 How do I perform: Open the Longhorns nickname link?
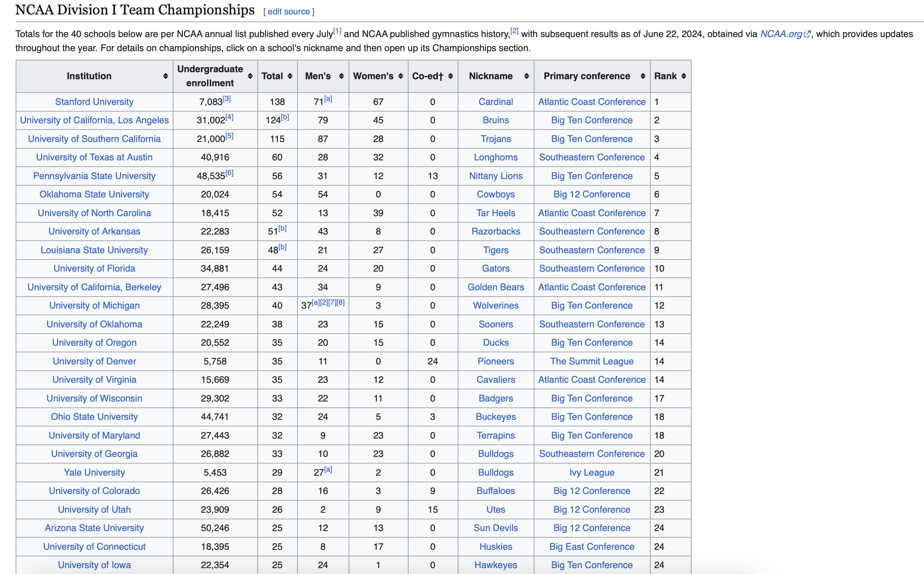click(x=496, y=157)
